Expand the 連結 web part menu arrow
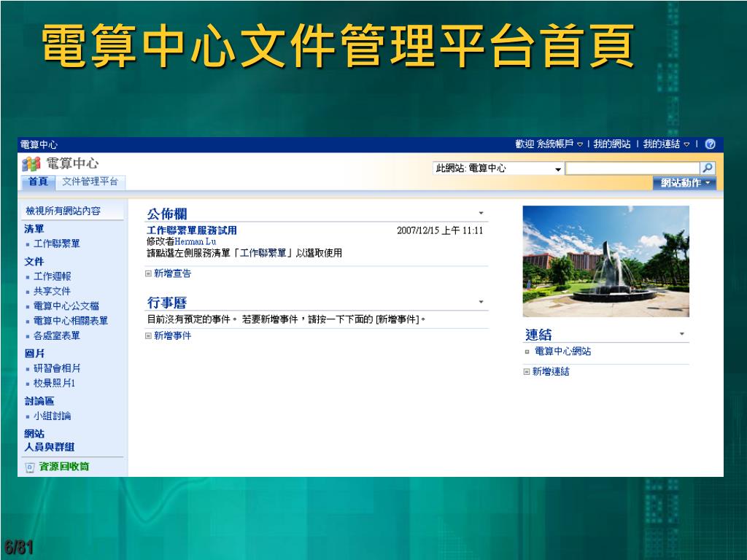This screenshot has width=747, height=560. point(682,334)
